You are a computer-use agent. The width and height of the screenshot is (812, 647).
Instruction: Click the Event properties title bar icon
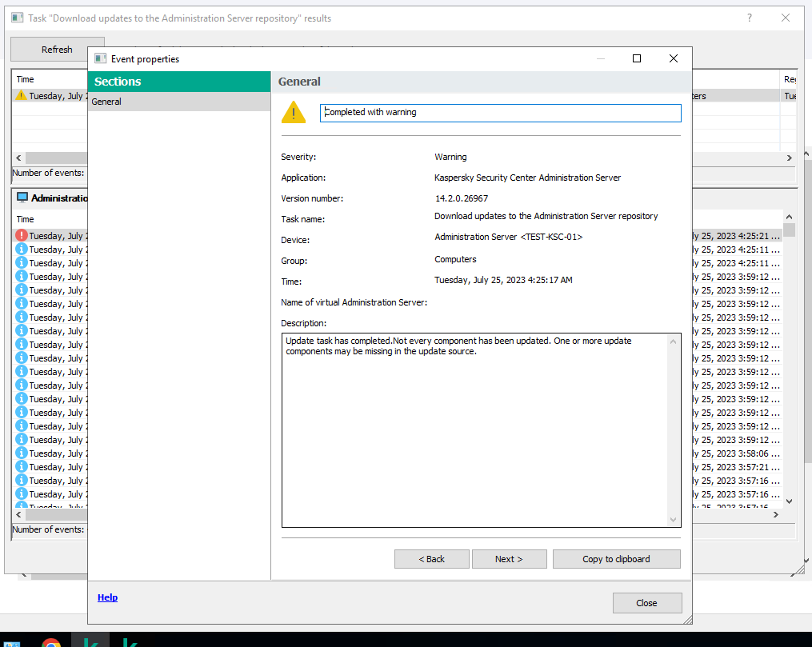[x=101, y=58]
